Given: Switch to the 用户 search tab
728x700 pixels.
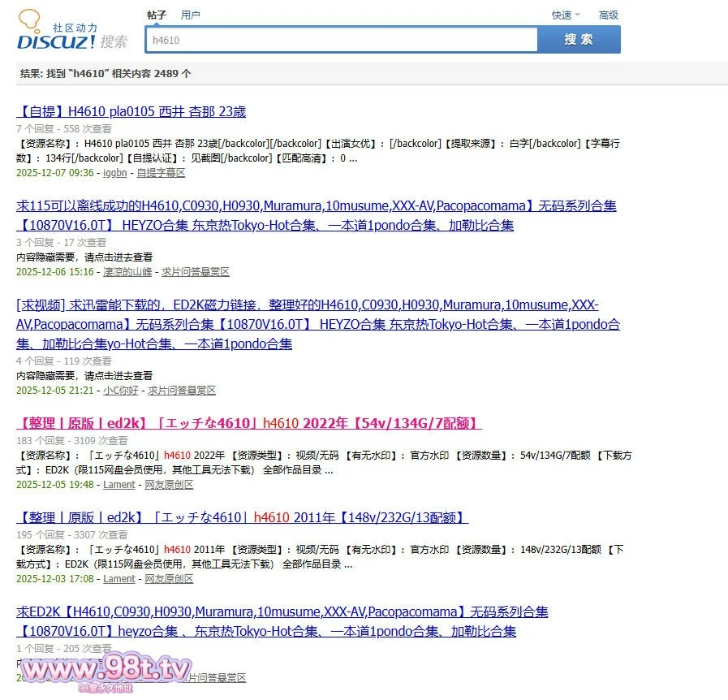Looking at the screenshot, I should [190, 15].
